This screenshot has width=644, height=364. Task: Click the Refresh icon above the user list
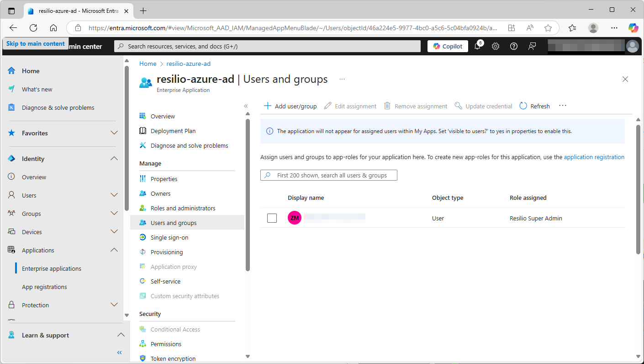(x=522, y=106)
